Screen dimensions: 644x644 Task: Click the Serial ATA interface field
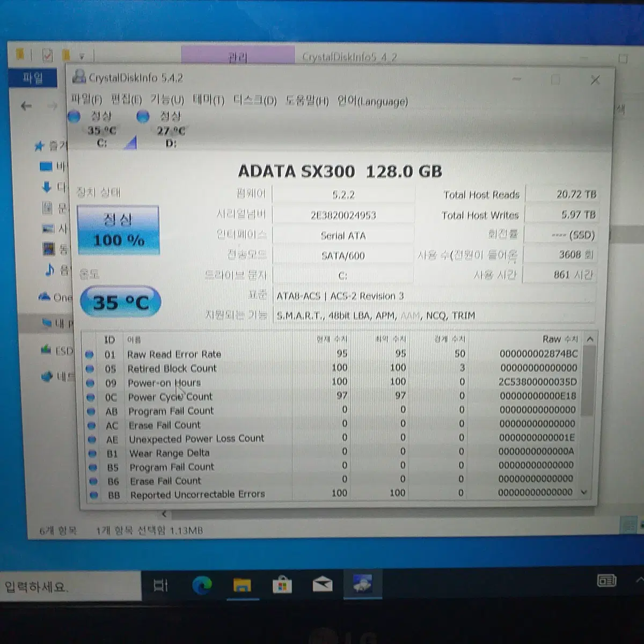click(343, 236)
